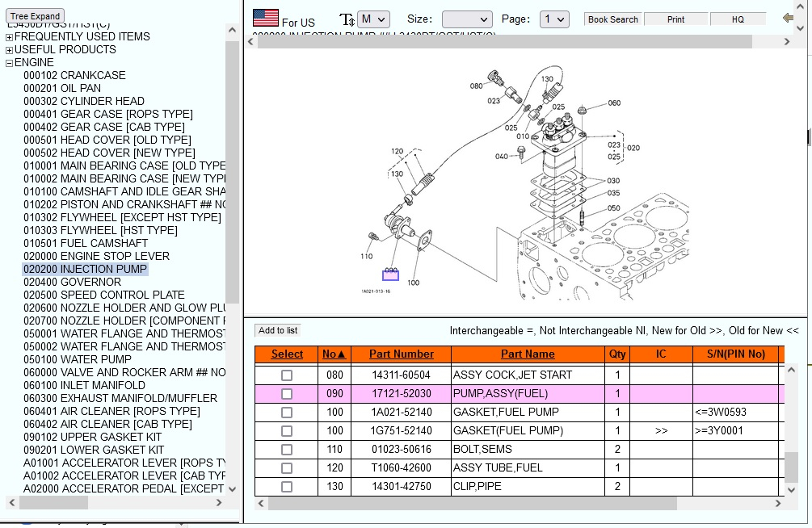
Task: Click the parts table horizontal scrollbar thumb
Action: [473, 503]
